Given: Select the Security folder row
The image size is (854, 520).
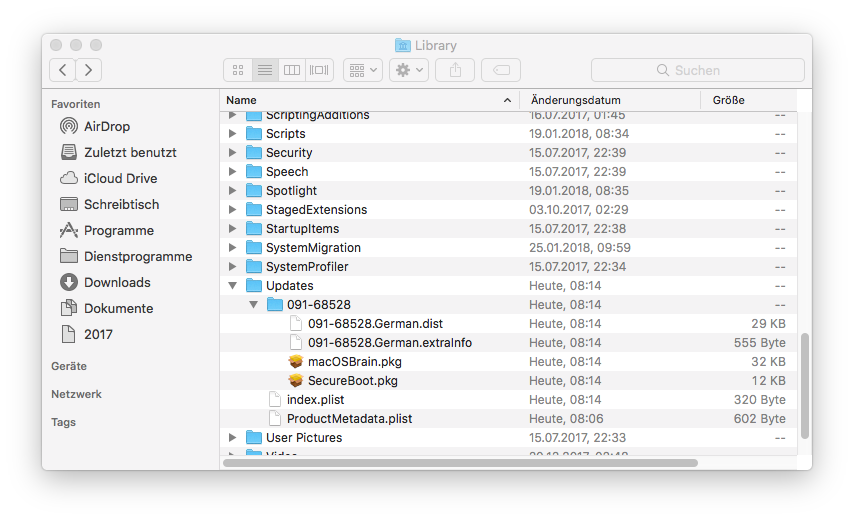Looking at the screenshot, I should [509, 152].
